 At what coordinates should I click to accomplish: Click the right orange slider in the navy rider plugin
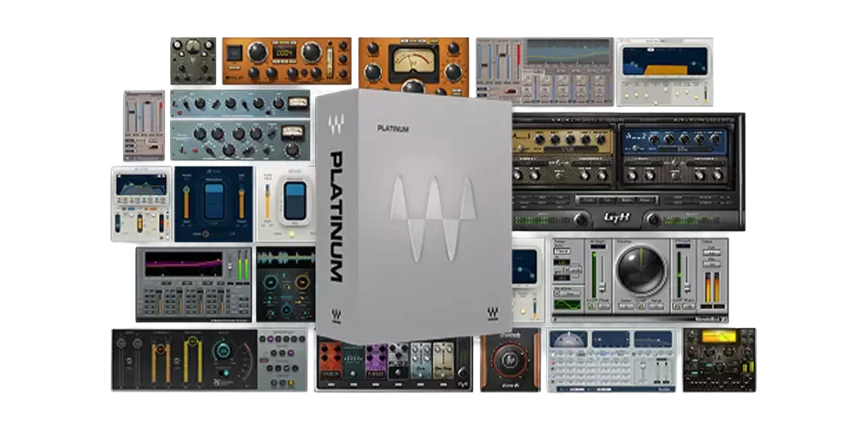(x=241, y=202)
